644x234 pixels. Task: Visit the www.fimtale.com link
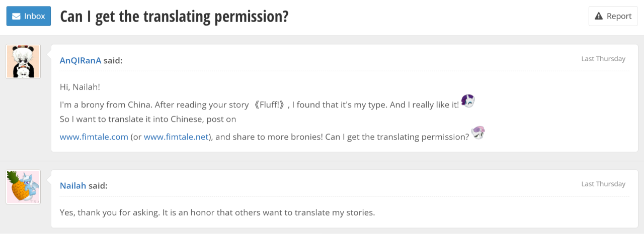(94, 137)
